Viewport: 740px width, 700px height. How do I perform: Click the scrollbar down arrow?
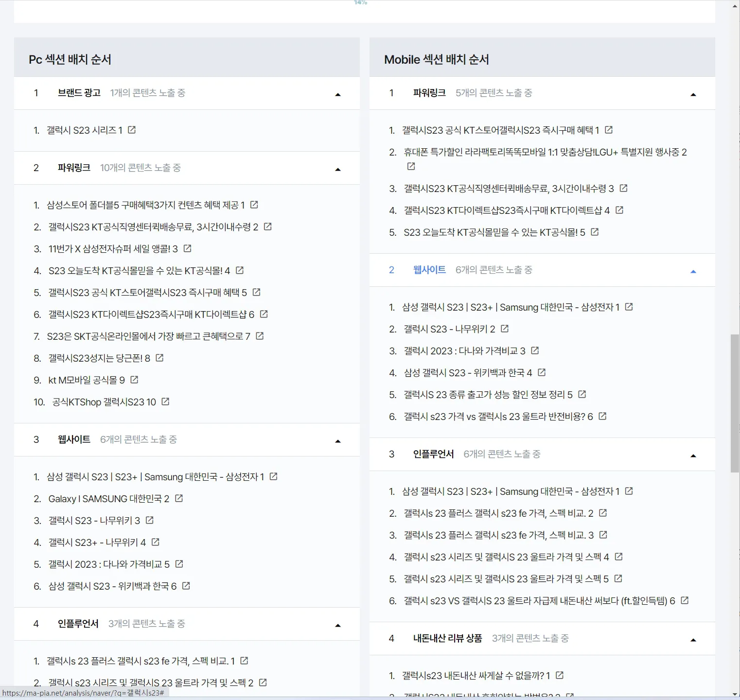(735, 694)
